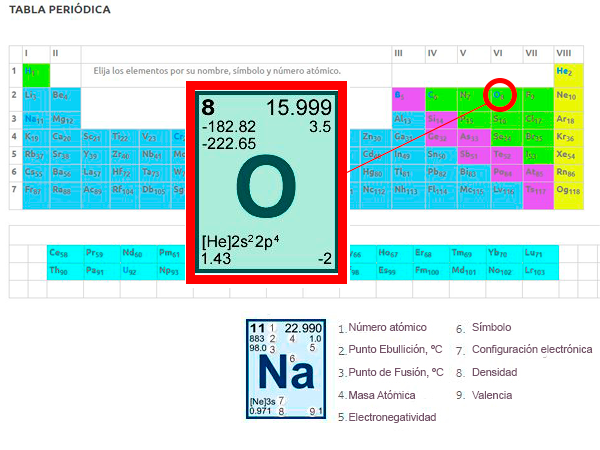The height and width of the screenshot is (450, 600).
Task: Select the Beryllium Be4 cell
Action: click(65, 99)
